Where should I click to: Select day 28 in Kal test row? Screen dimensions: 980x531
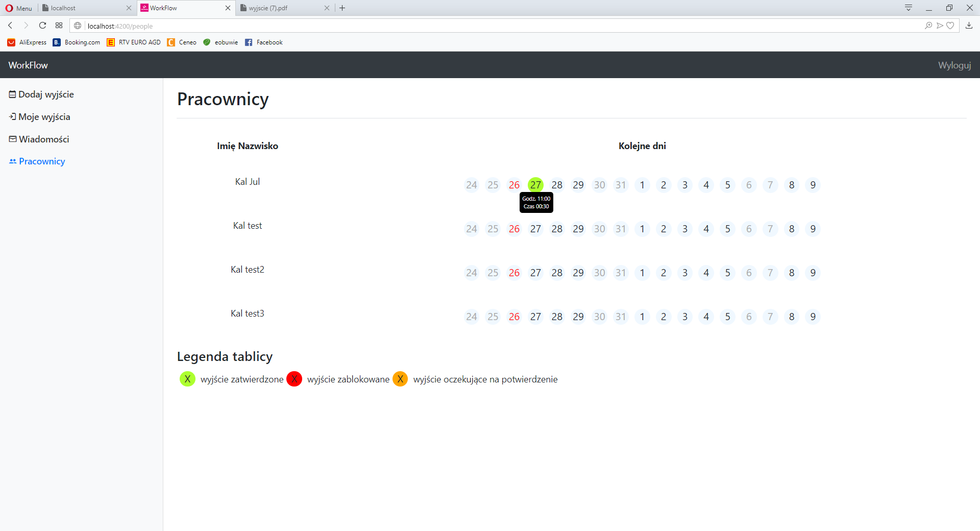pos(557,229)
